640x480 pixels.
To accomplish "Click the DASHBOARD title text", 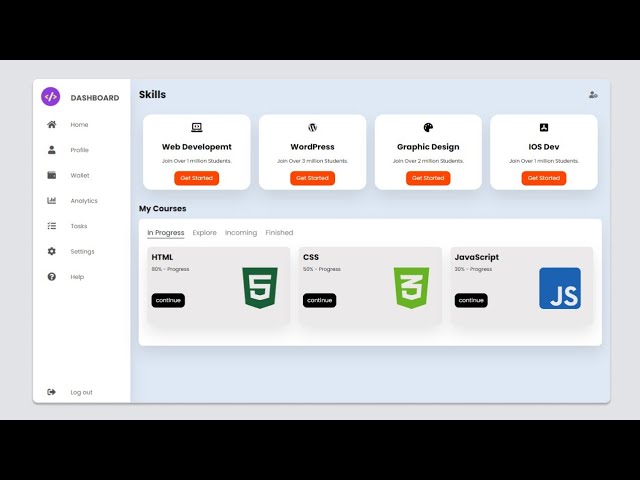I will pos(95,98).
